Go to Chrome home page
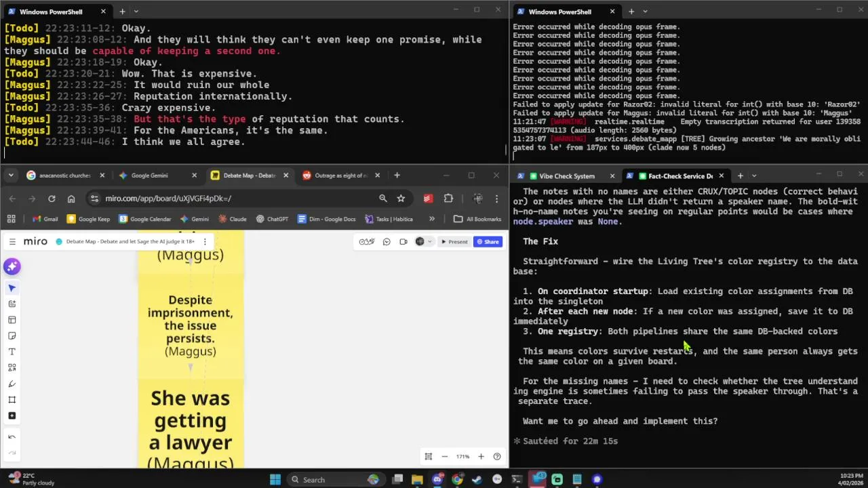This screenshot has width=868, height=488. pyautogui.click(x=71, y=199)
